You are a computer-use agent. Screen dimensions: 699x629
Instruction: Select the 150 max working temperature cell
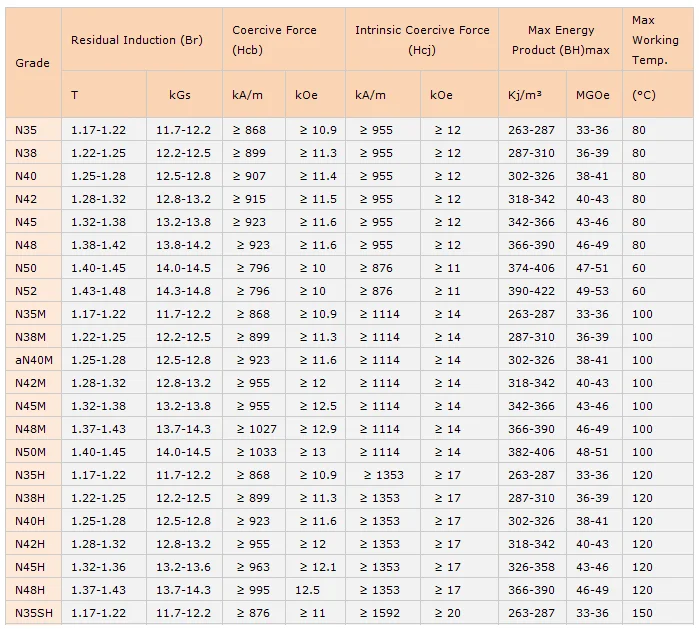coord(641,613)
